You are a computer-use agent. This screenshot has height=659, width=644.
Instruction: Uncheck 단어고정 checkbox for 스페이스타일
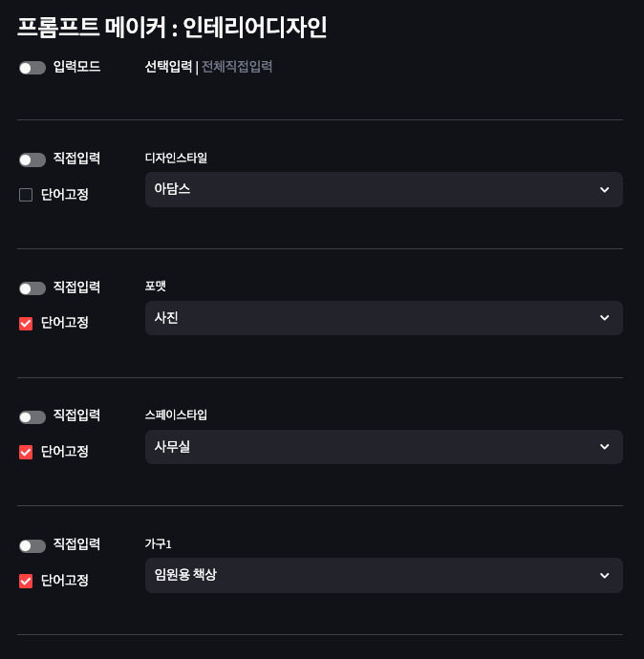pyautogui.click(x=26, y=452)
